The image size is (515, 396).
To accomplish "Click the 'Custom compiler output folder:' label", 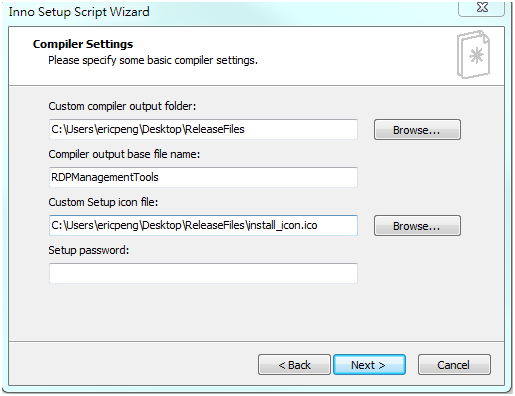I will click(122, 106).
